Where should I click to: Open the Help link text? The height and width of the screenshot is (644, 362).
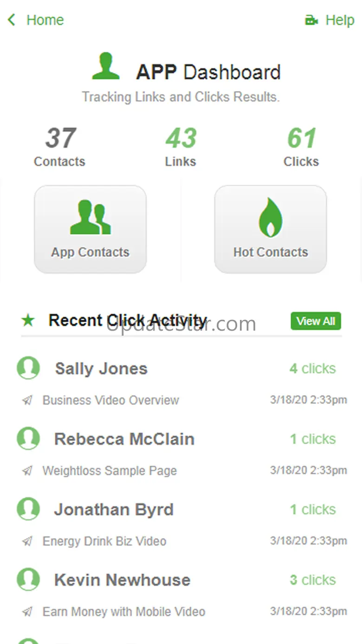click(x=340, y=20)
